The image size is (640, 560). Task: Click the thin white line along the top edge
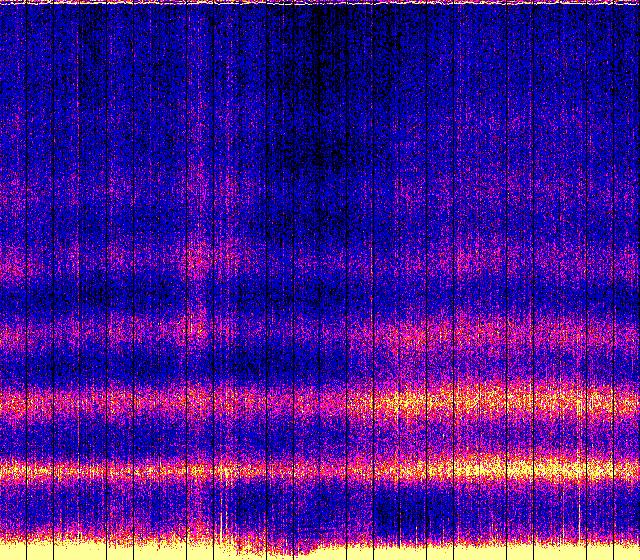320,3
